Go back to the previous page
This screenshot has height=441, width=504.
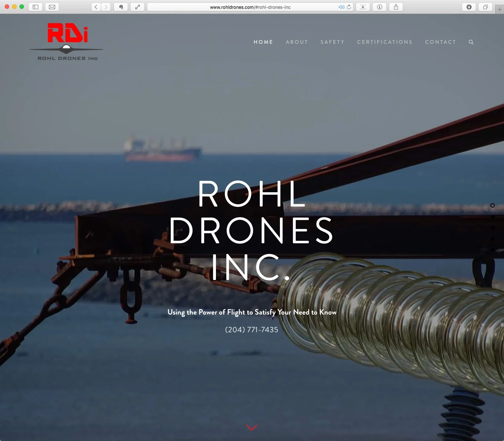tap(96, 7)
